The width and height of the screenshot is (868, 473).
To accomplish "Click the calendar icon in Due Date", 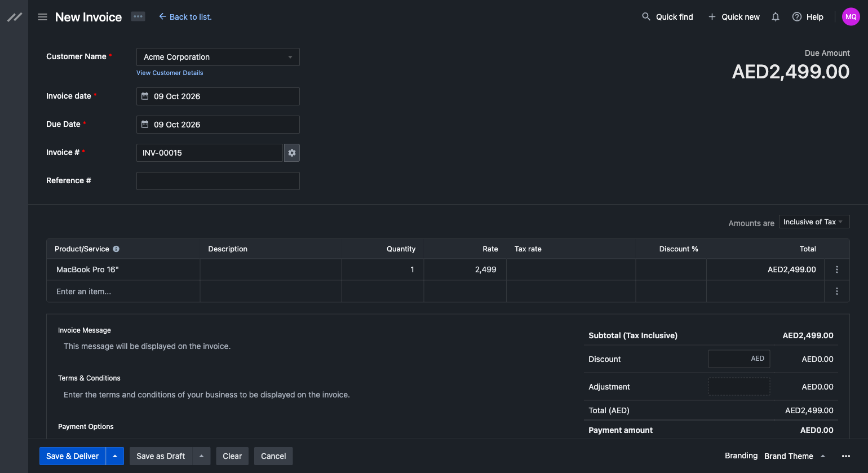I will tap(145, 125).
